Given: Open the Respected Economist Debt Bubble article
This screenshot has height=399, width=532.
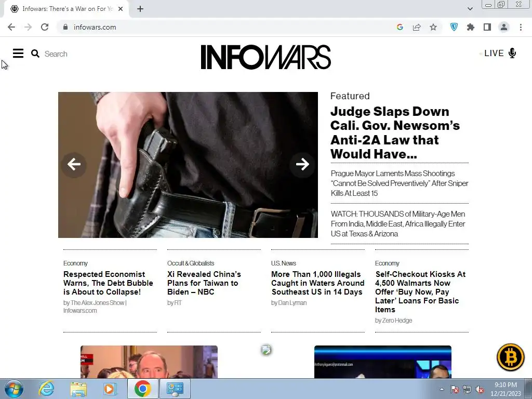Looking at the screenshot, I should pos(108,283).
